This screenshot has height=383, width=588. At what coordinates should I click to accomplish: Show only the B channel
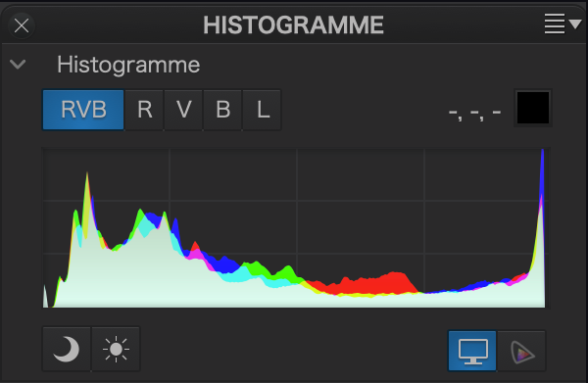point(222,110)
